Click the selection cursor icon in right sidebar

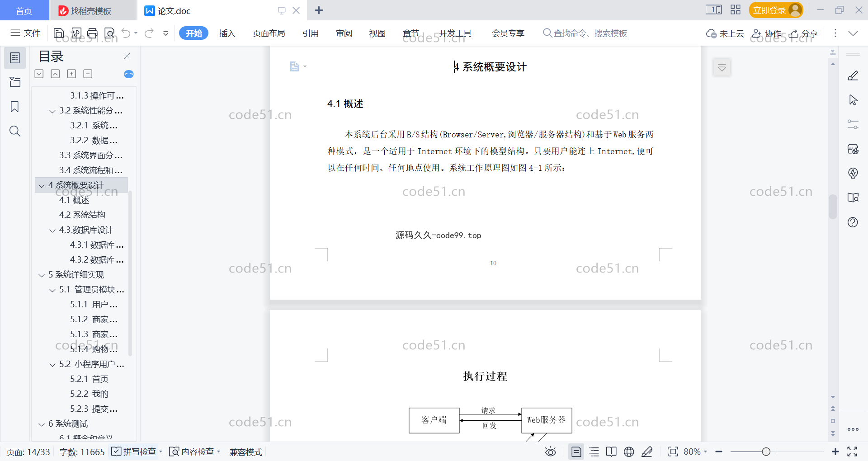tap(853, 100)
